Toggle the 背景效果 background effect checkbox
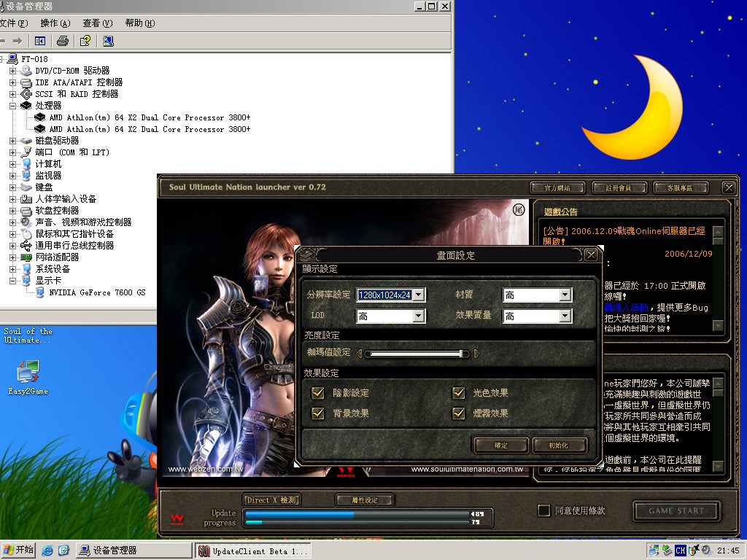The image size is (747, 560). 317,413
